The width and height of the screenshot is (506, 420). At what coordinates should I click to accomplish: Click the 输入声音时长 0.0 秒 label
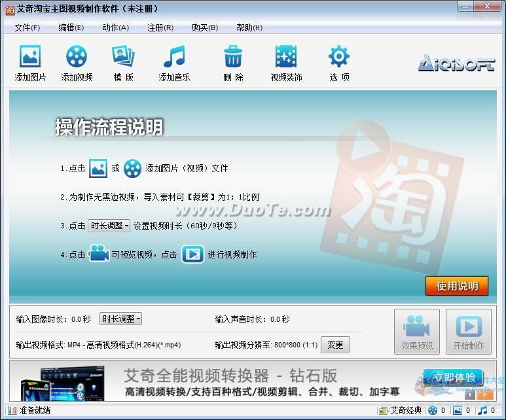[253, 319]
